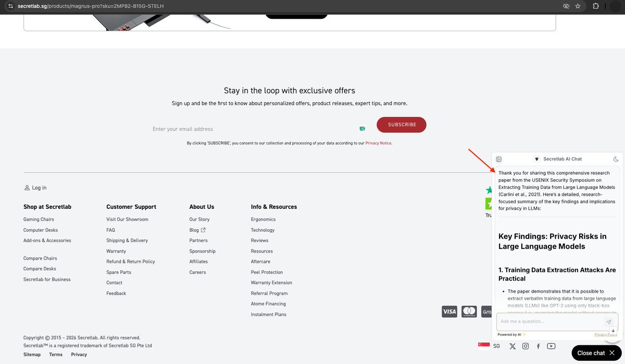Open the Privacy Notice link

378,143
